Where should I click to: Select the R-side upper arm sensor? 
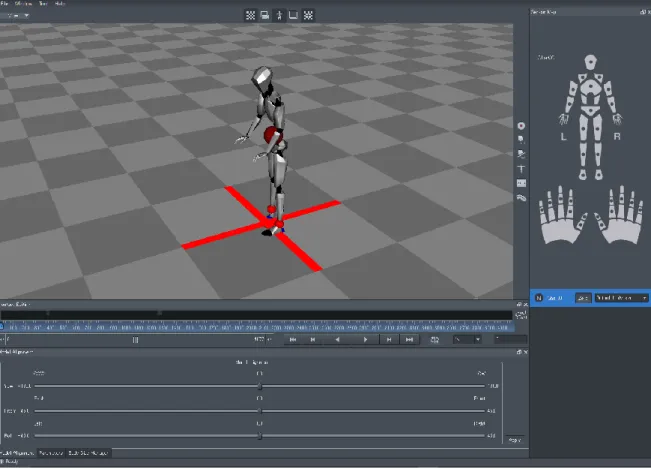pos(608,90)
